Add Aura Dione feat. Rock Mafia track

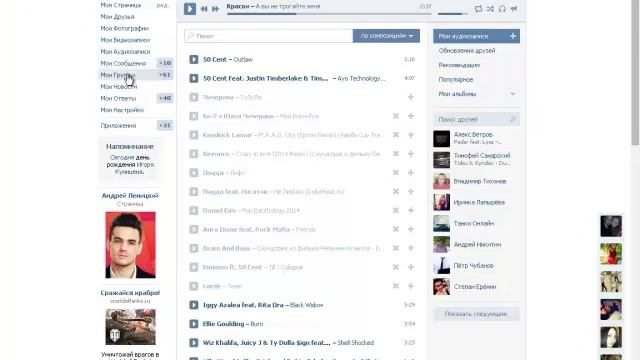tap(411, 229)
